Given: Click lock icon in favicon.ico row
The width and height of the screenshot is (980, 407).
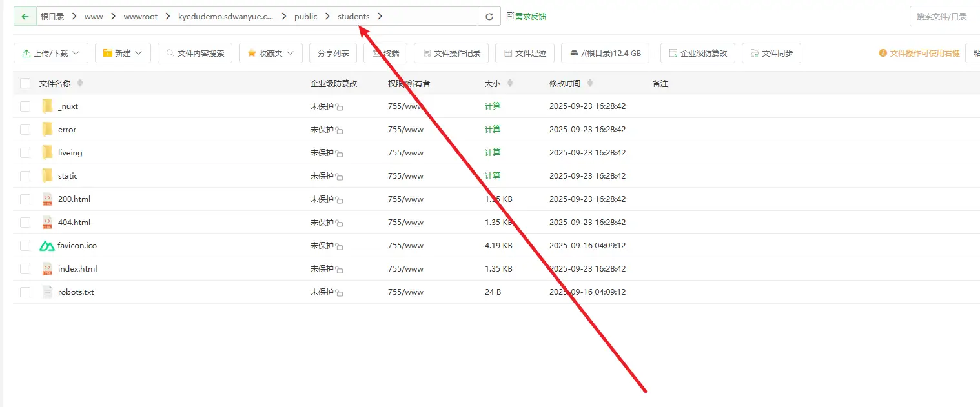Looking at the screenshot, I should (339, 246).
